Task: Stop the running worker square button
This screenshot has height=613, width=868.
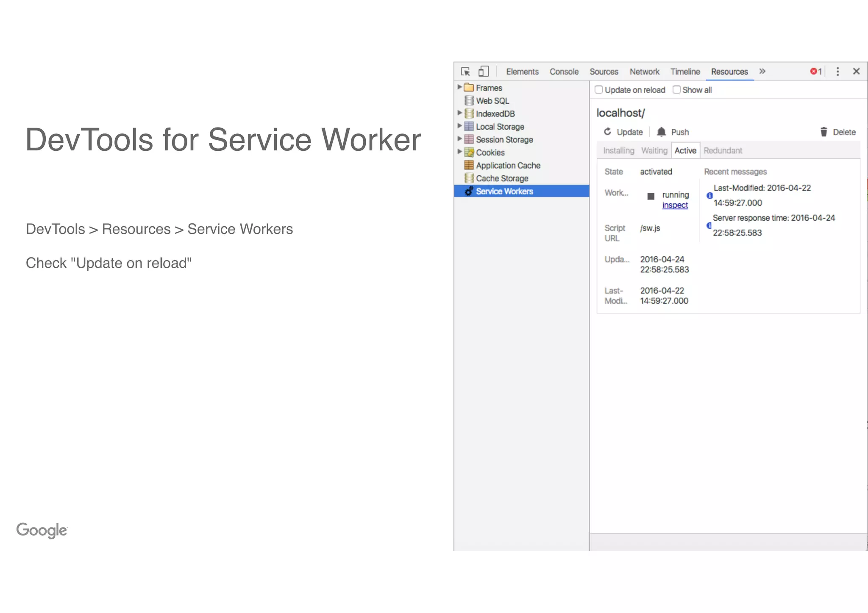Action: (651, 196)
